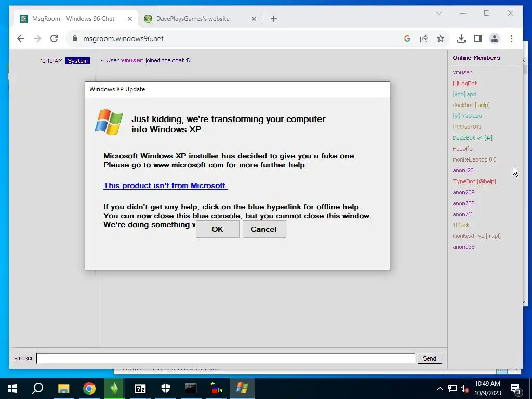Select DudeBot v4 [#] member
This screenshot has height=399, width=532.
[x=472, y=138]
